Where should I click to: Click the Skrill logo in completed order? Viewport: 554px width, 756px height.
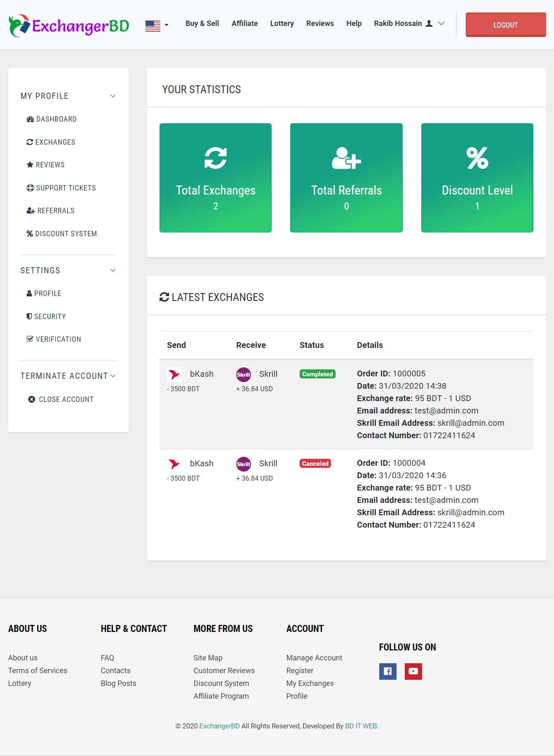pos(244,374)
